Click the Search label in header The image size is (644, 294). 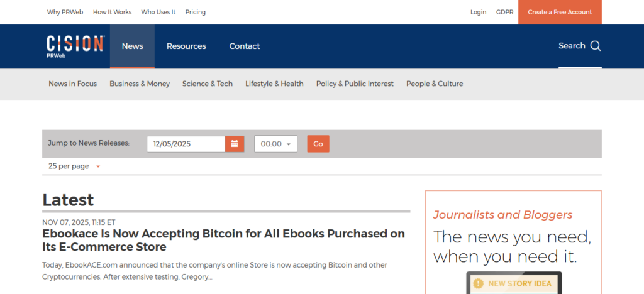pos(572,46)
